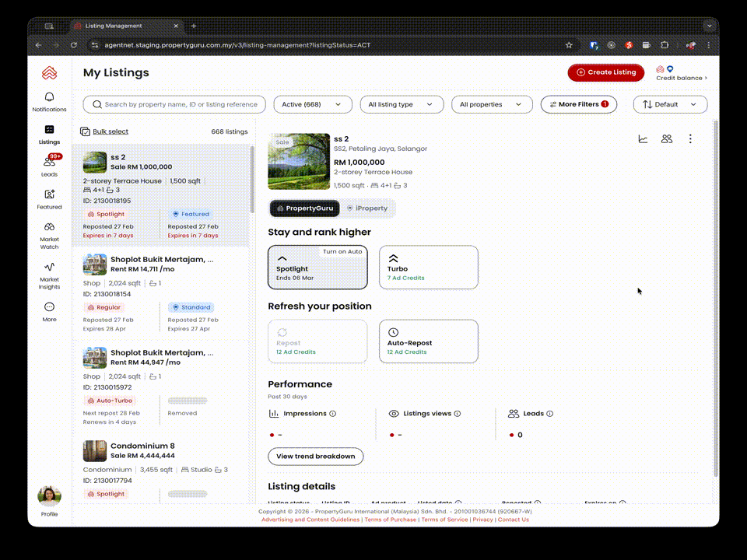This screenshot has width=747, height=560.
Task: Click View trend breakdown button
Action: [x=315, y=457]
